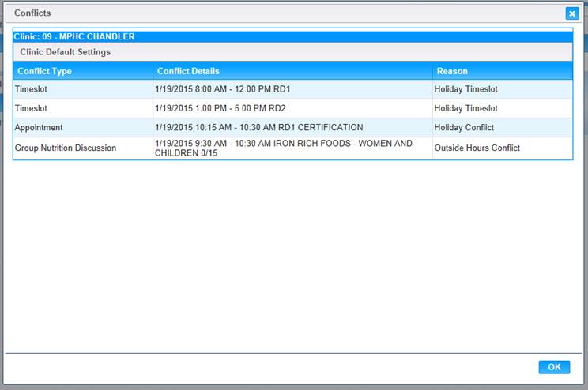Select the Group Nutrition Discussion cell
Image resolution: width=588 pixels, height=390 pixels.
pyautogui.click(x=83, y=148)
